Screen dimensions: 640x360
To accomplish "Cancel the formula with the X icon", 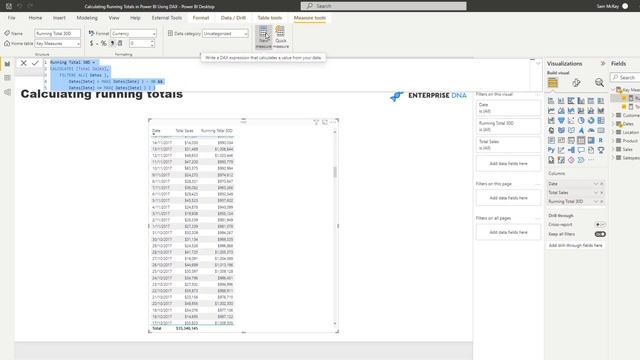I will click(x=24, y=63).
